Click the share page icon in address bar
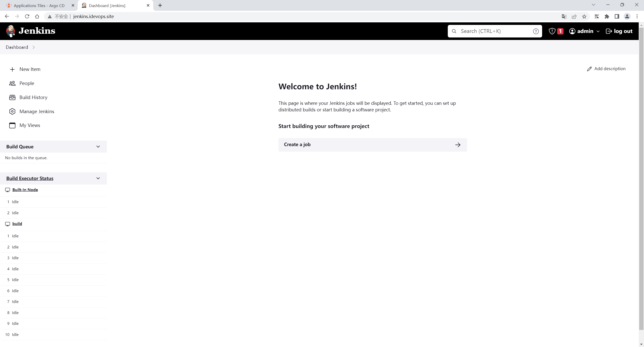 (574, 16)
